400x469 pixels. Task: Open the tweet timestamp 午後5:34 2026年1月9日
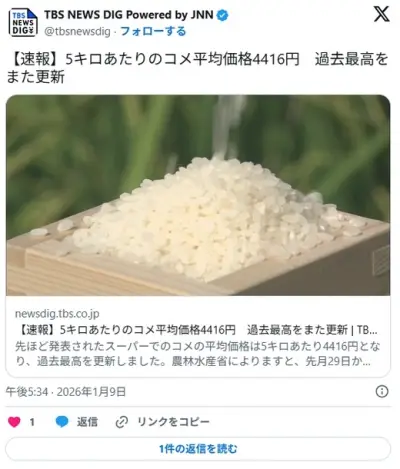pyautogui.click(x=66, y=392)
